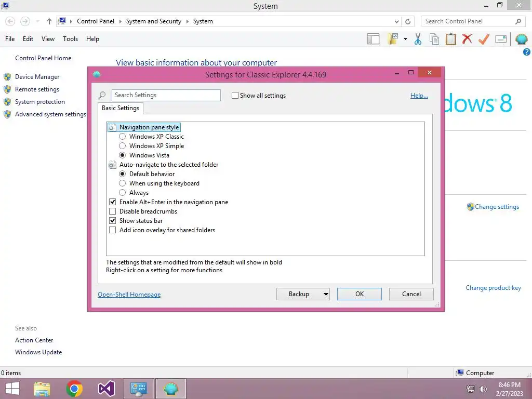Toggle the navigation pane toolbar icon
The width and height of the screenshot is (532, 399).
click(x=373, y=39)
